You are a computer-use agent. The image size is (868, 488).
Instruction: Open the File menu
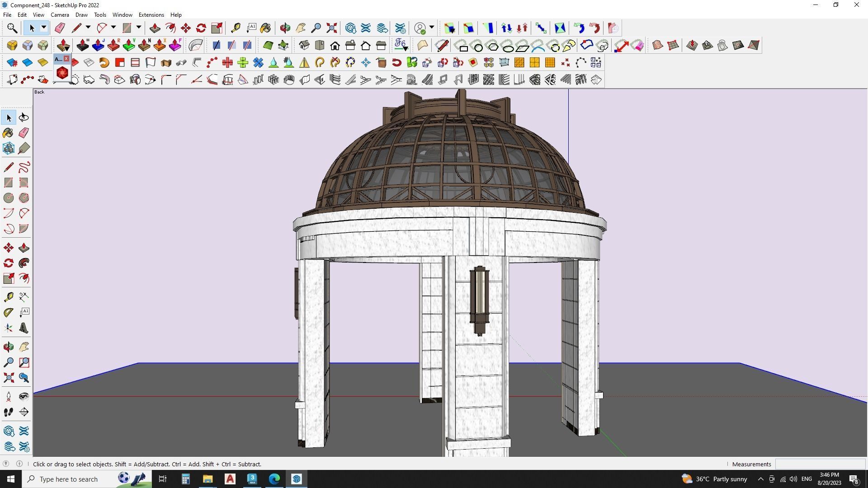(x=7, y=15)
